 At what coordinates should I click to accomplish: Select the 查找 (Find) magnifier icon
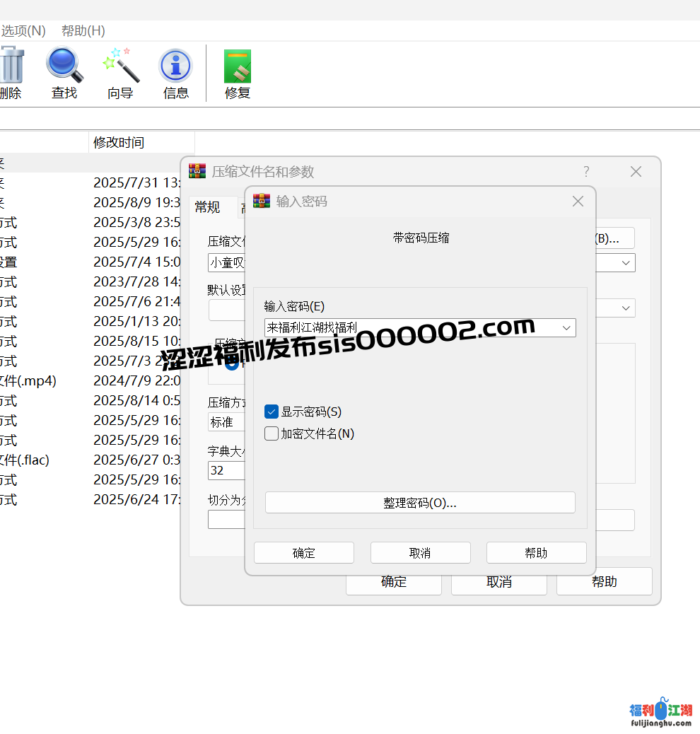pyautogui.click(x=64, y=65)
